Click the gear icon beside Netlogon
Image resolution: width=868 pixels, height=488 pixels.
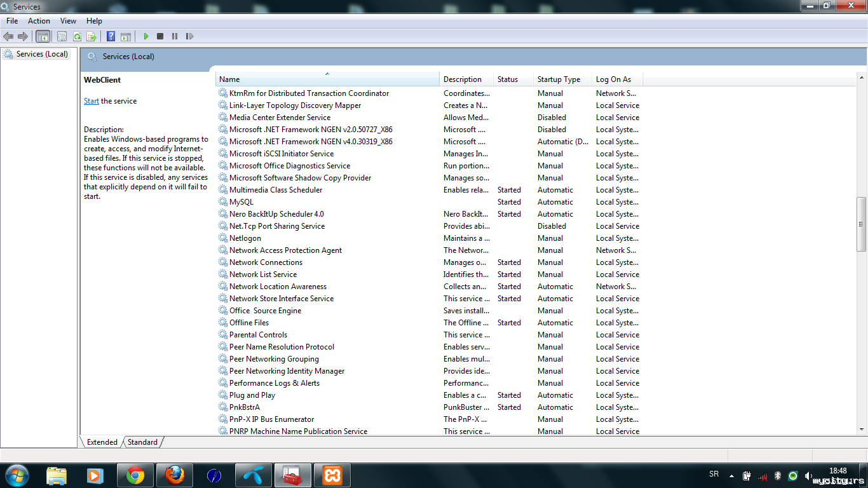click(223, 238)
